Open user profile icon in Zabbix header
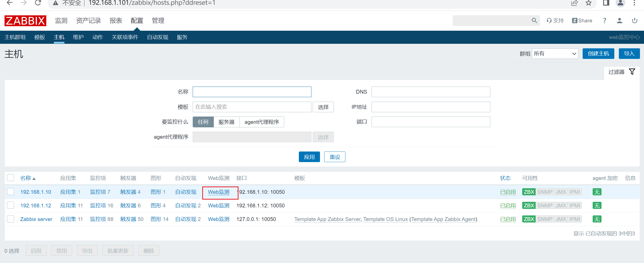This screenshot has height=263, width=644. point(620,21)
